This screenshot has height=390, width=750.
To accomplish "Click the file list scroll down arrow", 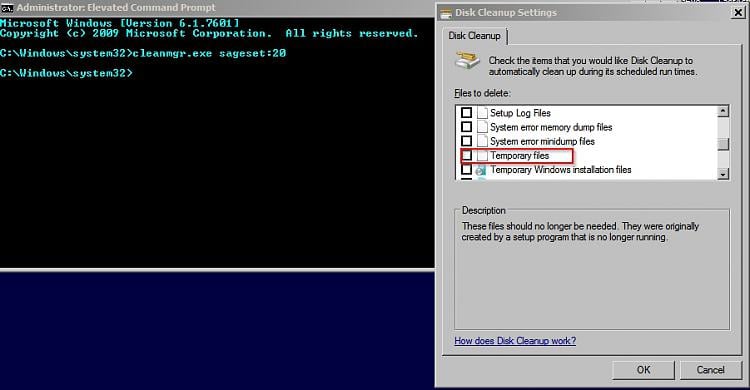I will [723, 174].
